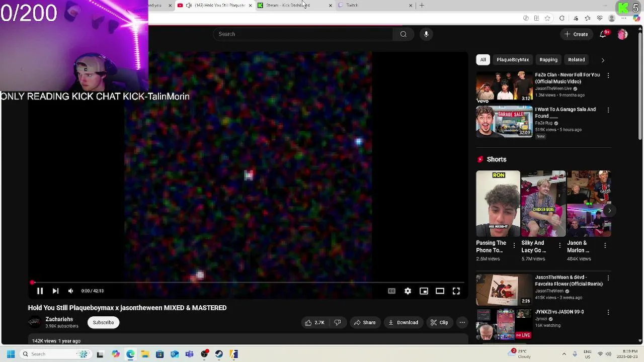Open JasonTheWeen & d4vd Favorite Flower video
This screenshot has width=644, height=362.
(504, 290)
